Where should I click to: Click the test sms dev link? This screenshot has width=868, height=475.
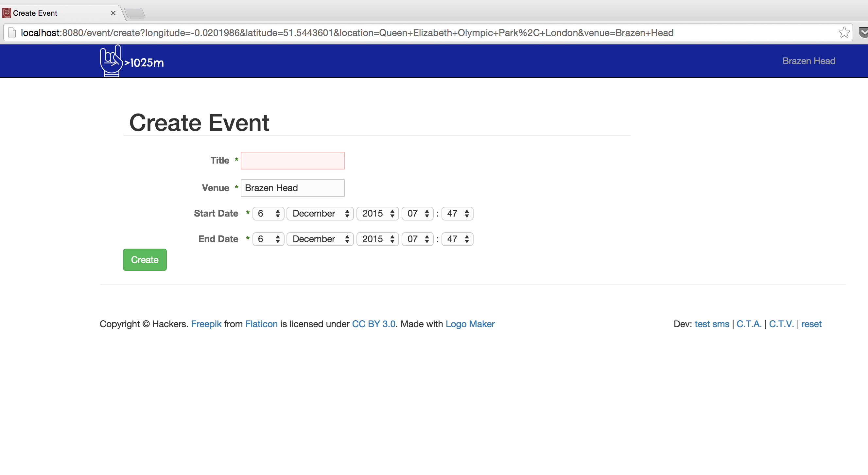point(712,324)
